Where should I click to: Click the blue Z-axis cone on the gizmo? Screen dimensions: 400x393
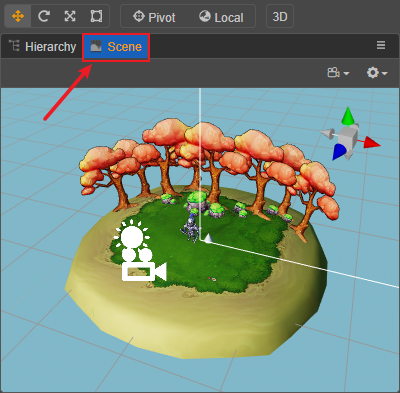(340, 152)
